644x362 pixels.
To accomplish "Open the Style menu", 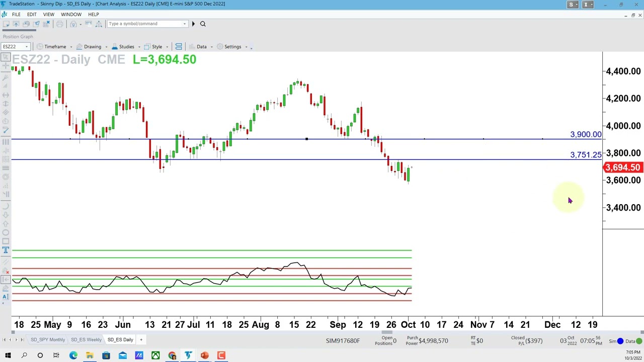I will coord(153,47).
